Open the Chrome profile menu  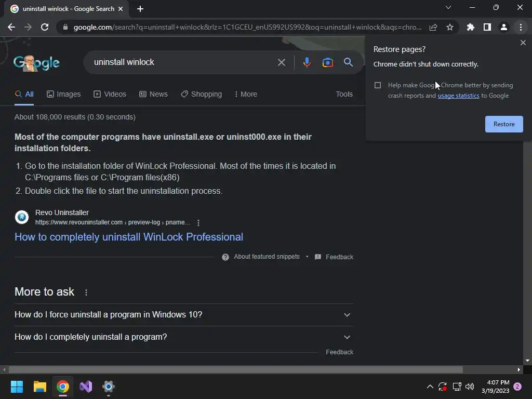click(x=504, y=27)
